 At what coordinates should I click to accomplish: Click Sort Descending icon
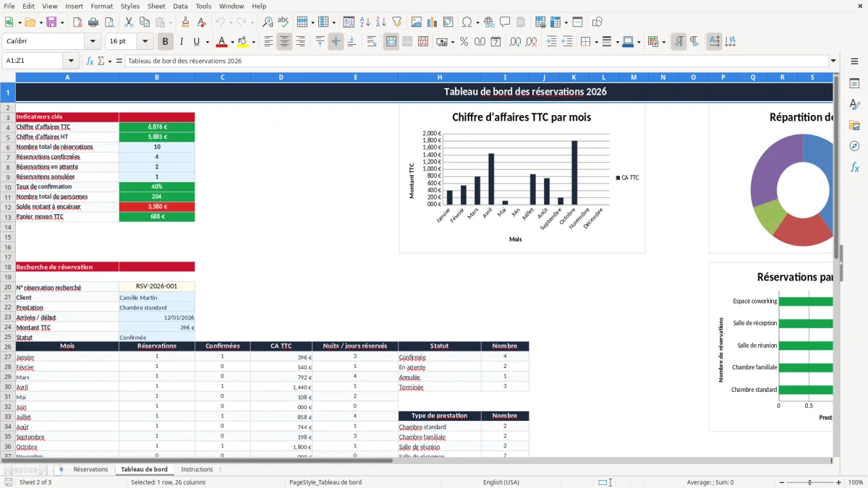click(x=380, y=22)
